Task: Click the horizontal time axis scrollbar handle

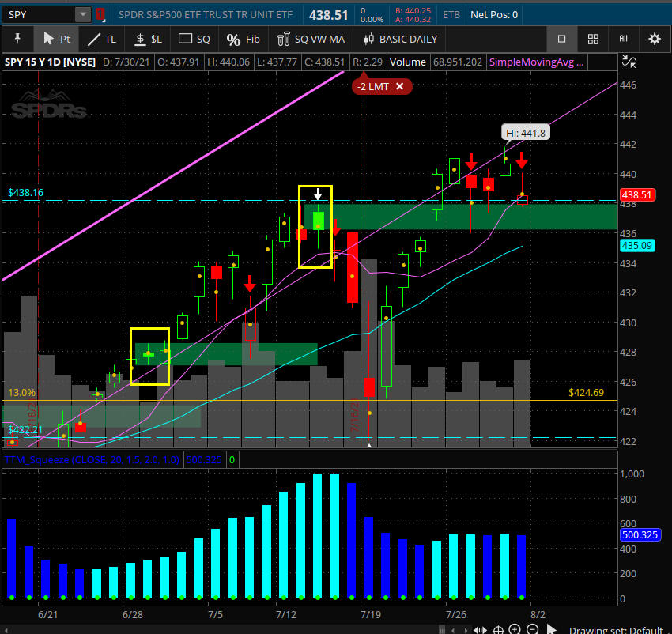Action: (480, 629)
